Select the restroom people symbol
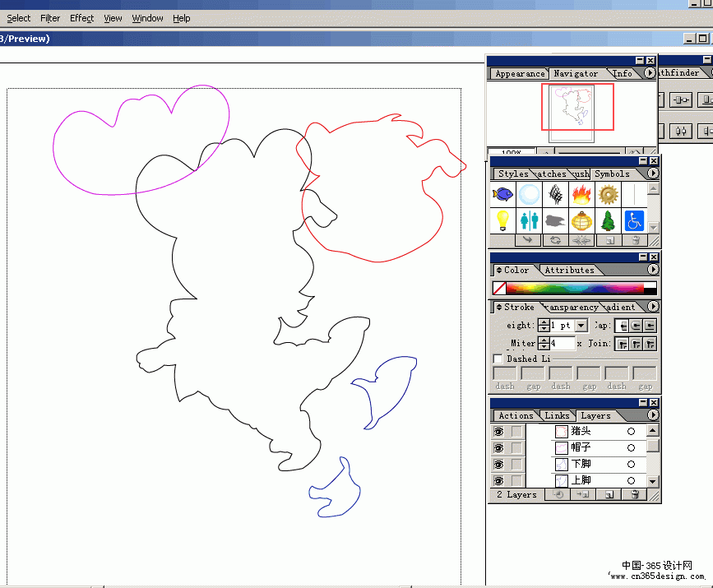713x588 pixels. (529, 221)
